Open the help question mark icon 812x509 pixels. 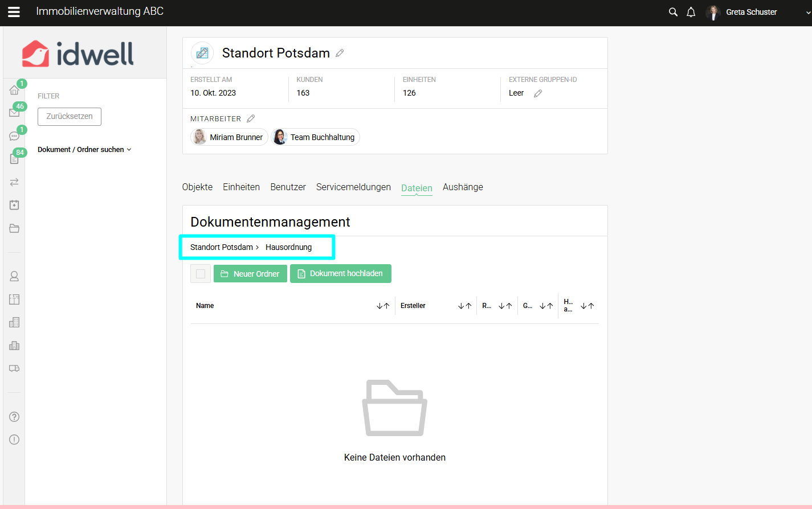pos(14,417)
